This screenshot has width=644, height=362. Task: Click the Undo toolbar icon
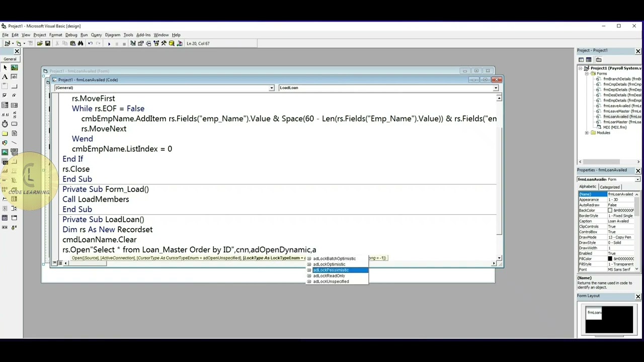pos(90,43)
